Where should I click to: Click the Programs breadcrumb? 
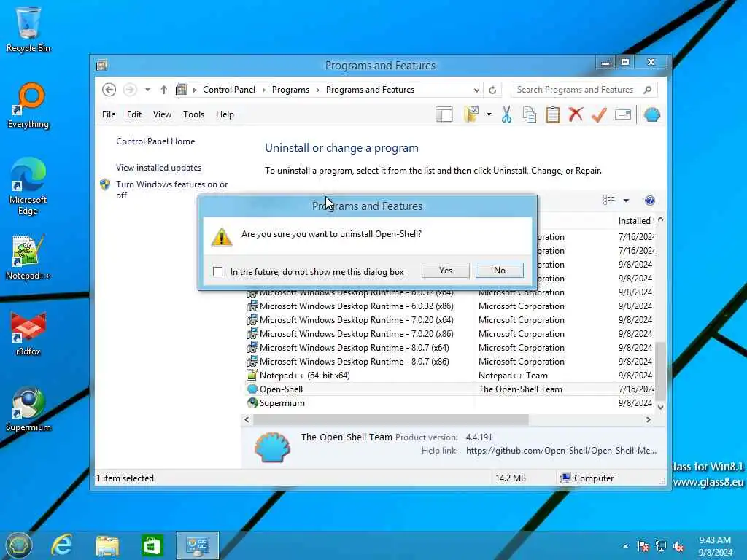(x=290, y=90)
